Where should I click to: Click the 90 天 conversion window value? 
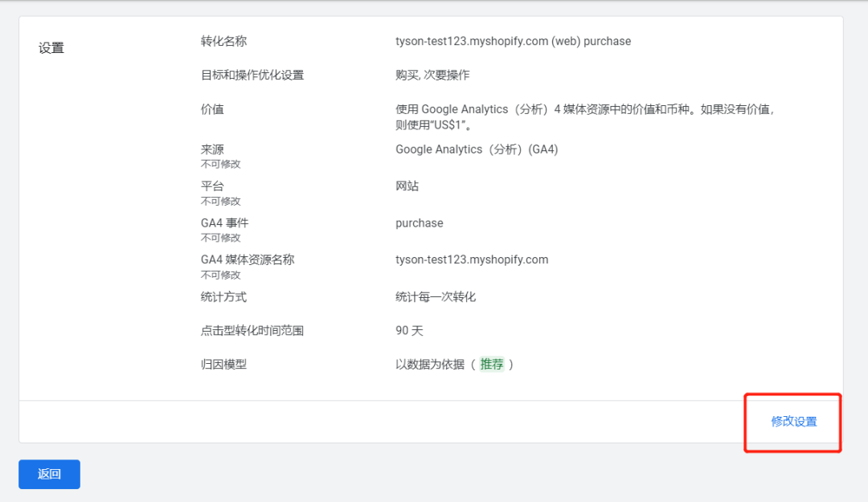409,331
